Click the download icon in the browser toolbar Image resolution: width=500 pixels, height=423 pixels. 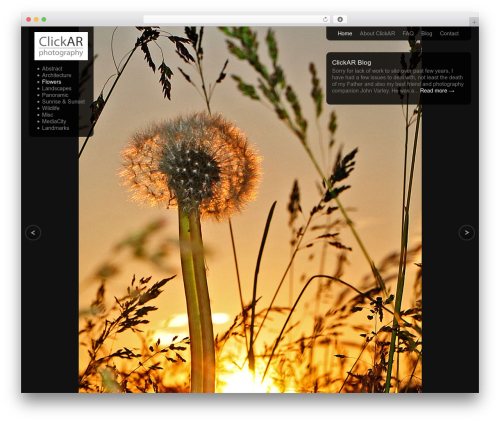point(340,19)
